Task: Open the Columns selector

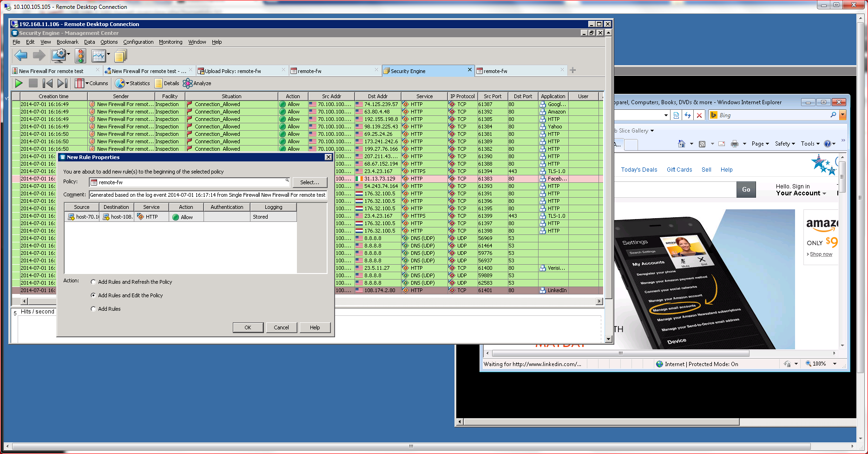Action: (92, 83)
